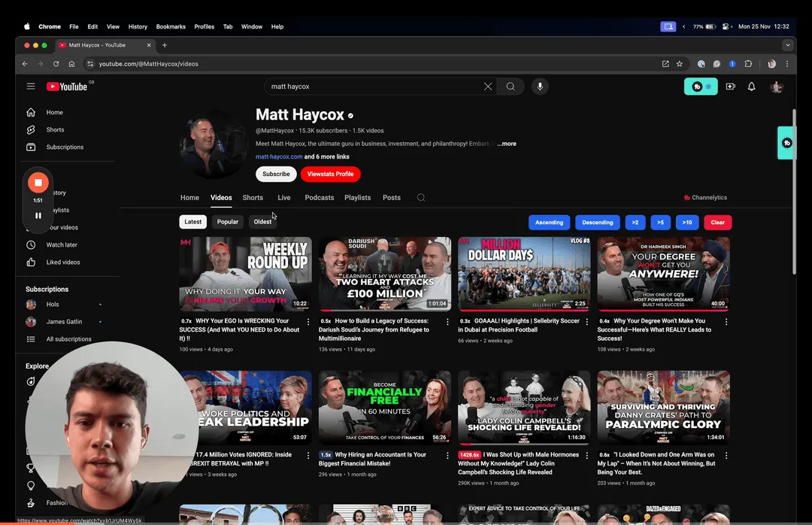Clear the search box with the X icon
This screenshot has width=812, height=525.
488,86
